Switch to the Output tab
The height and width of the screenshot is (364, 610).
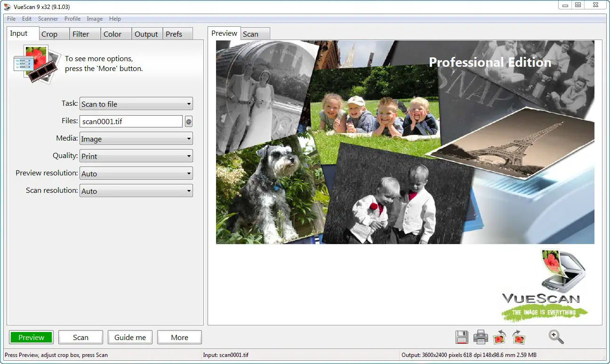[147, 34]
